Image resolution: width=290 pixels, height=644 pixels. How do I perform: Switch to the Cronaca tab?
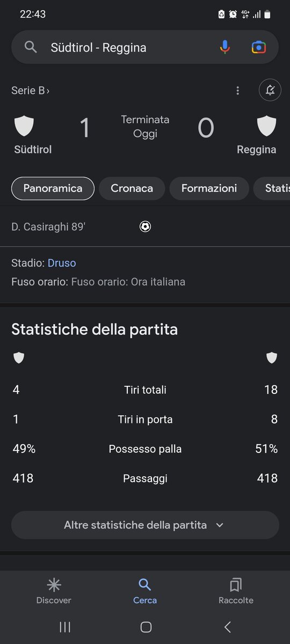coord(132,188)
